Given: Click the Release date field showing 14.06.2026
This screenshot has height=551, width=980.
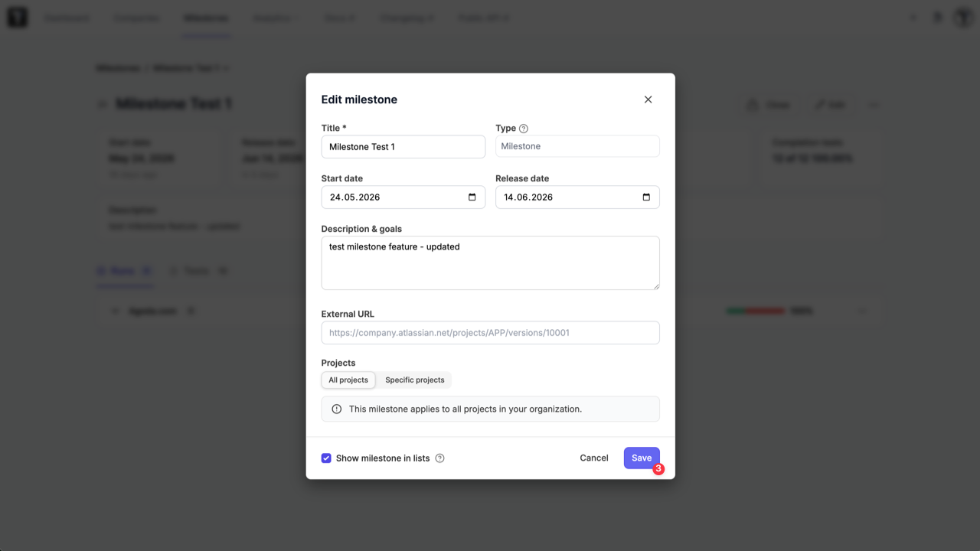Looking at the screenshot, I should (x=577, y=197).
